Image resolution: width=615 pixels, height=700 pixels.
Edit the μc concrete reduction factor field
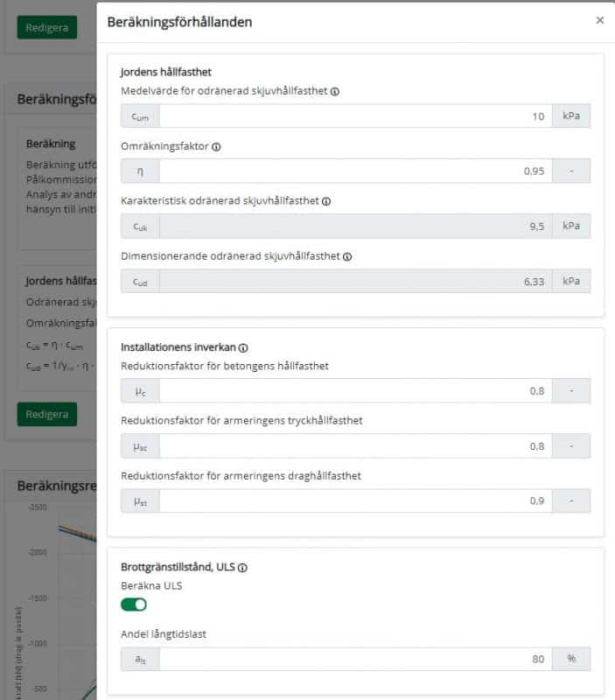(x=355, y=391)
